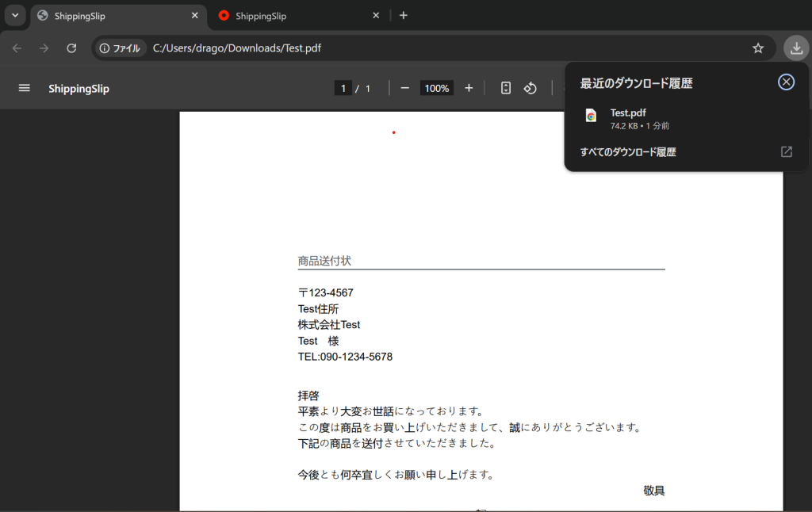This screenshot has width=812, height=512.
Task: Open the tab search dropdown arrow
Action: click(14, 16)
